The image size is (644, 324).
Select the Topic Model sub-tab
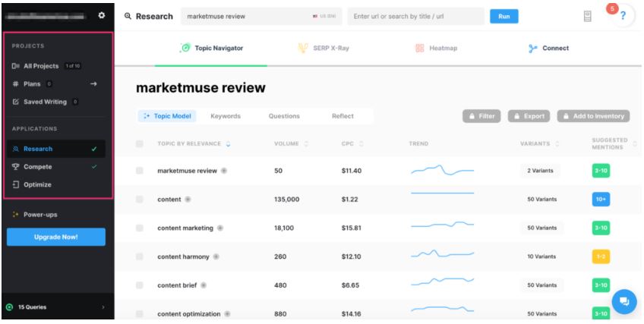(x=167, y=116)
